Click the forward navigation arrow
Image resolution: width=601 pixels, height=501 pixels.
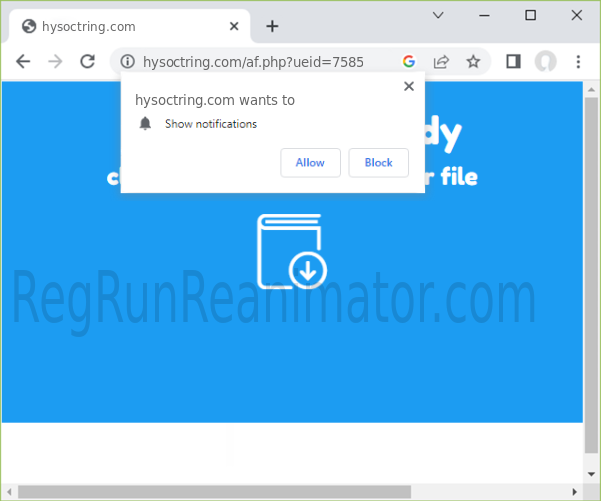click(55, 62)
